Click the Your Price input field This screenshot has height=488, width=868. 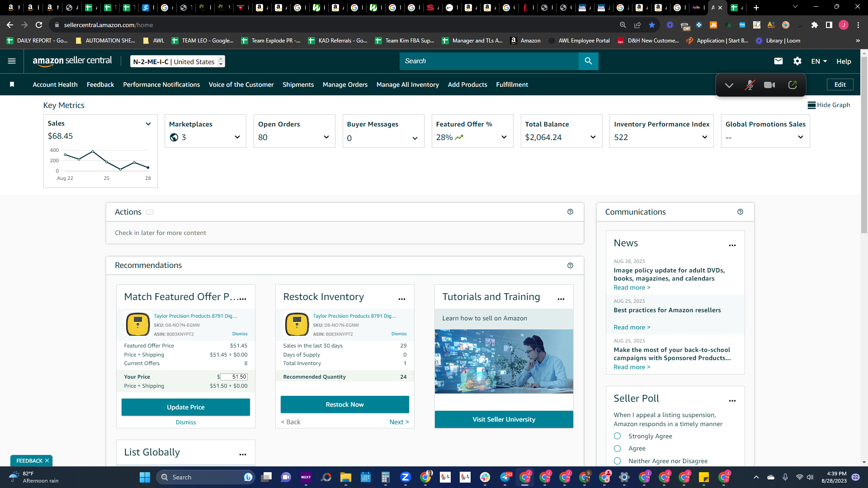[234, 377]
